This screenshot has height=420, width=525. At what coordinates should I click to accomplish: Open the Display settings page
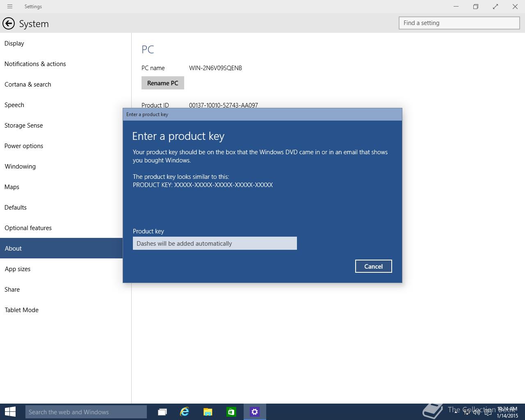66,43
